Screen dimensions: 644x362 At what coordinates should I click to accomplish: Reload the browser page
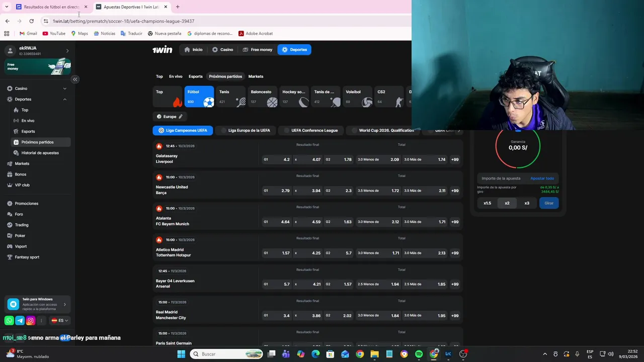31,21
